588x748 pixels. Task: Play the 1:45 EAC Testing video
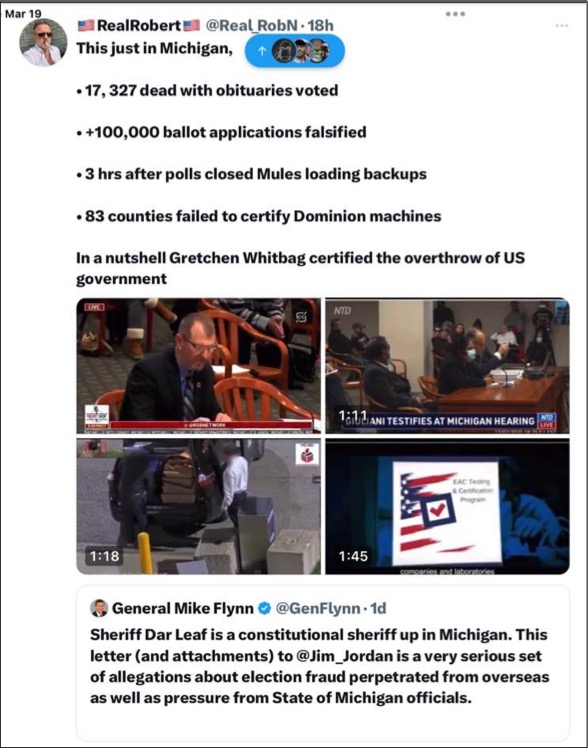coord(447,507)
